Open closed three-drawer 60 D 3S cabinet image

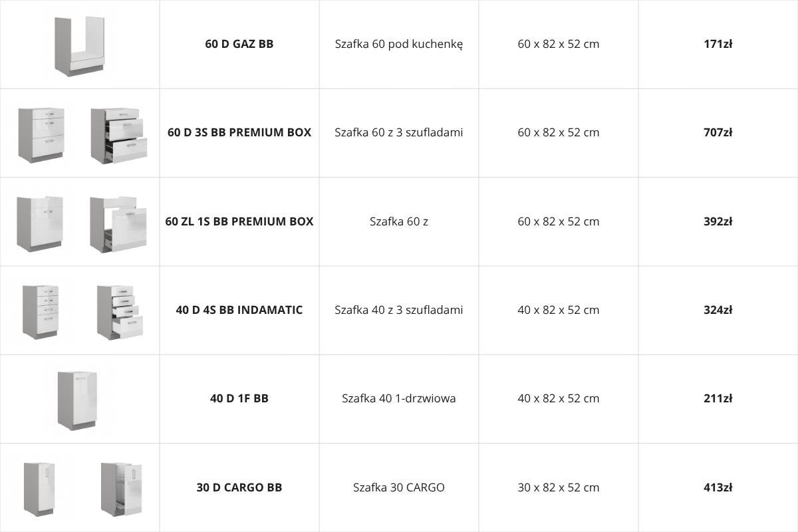point(41,133)
